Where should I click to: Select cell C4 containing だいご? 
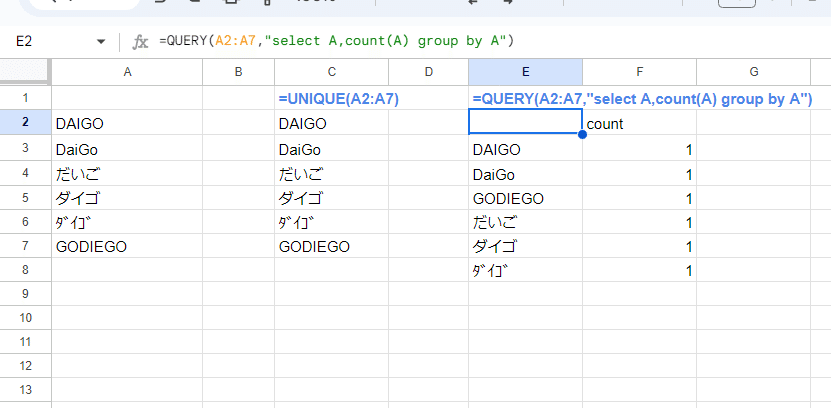tap(332, 173)
